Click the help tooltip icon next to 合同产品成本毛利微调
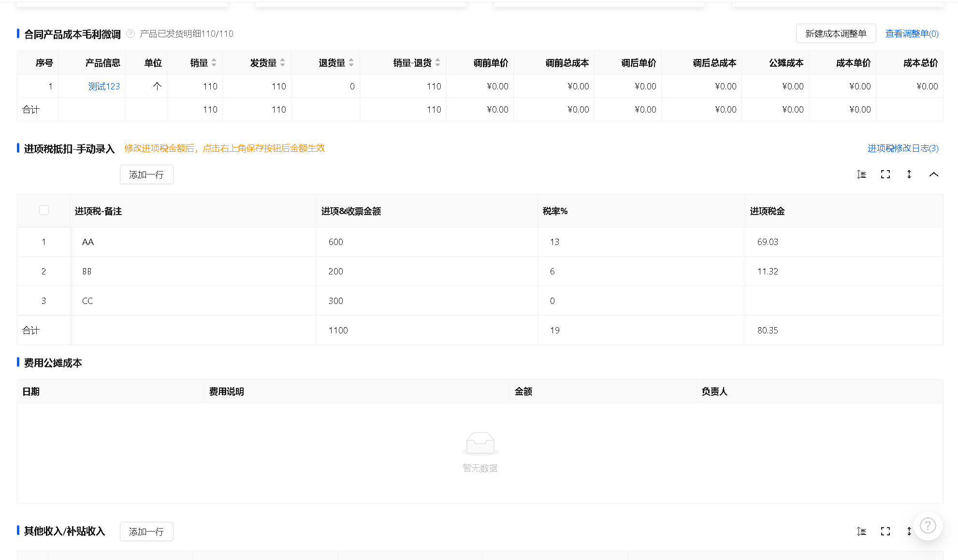This screenshot has width=958, height=560. [x=131, y=34]
